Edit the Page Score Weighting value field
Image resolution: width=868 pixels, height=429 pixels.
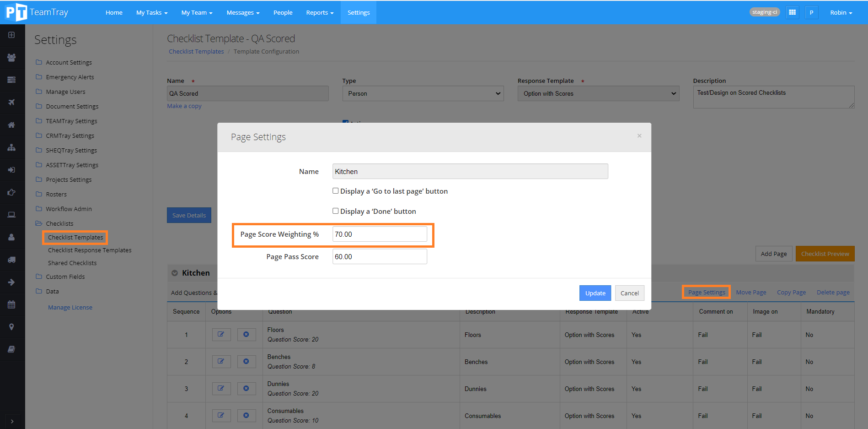click(380, 234)
